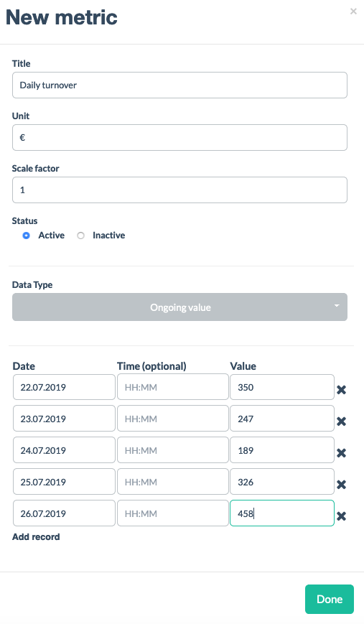Set status to Inactive
The width and height of the screenshot is (364, 624).
[x=80, y=236]
